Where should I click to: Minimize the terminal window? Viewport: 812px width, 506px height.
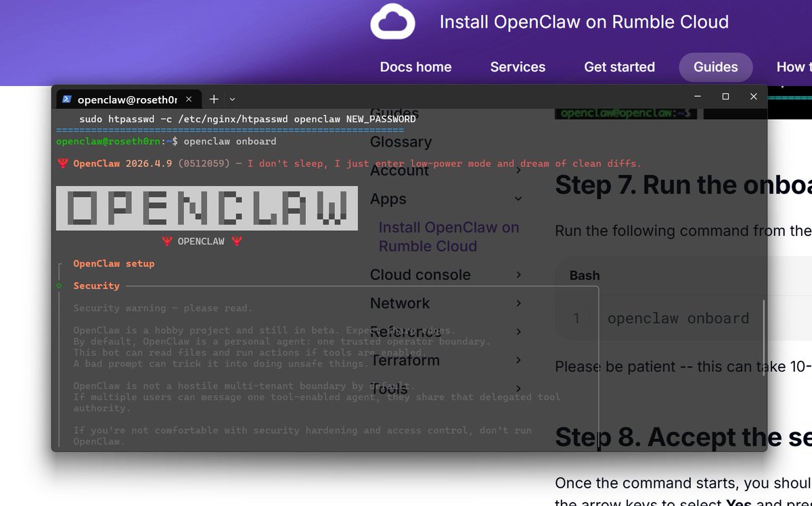point(697,97)
